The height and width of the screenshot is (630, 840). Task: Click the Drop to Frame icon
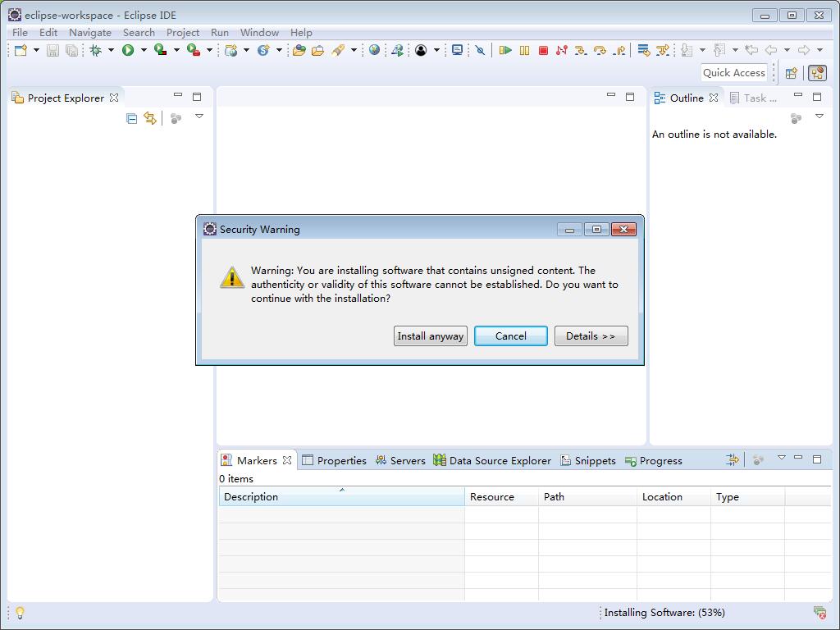pos(643,50)
